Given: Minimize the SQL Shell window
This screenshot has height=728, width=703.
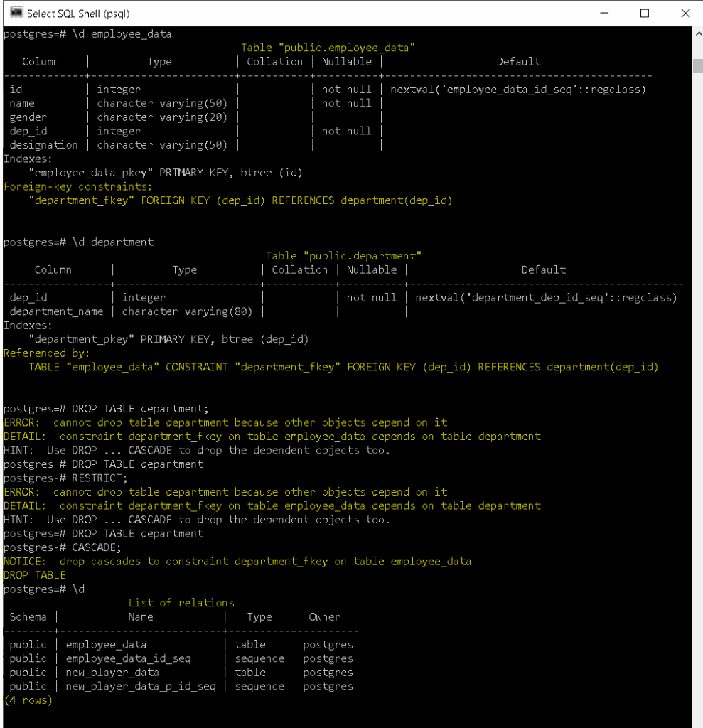Looking at the screenshot, I should pyautogui.click(x=603, y=13).
